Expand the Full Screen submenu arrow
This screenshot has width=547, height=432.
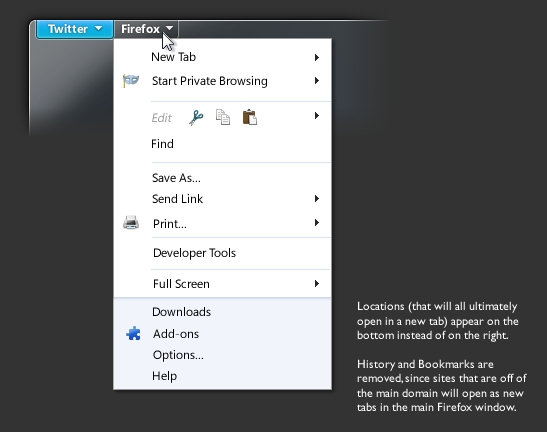pos(317,283)
